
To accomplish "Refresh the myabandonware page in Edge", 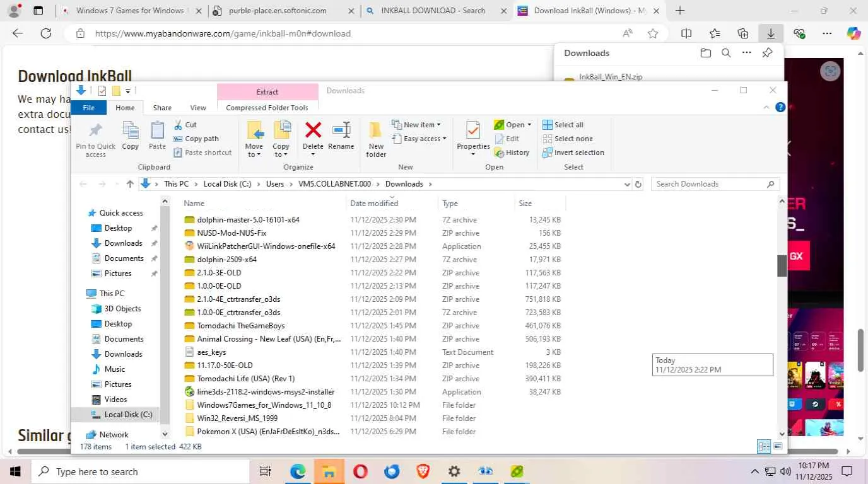I will tap(45, 33).
